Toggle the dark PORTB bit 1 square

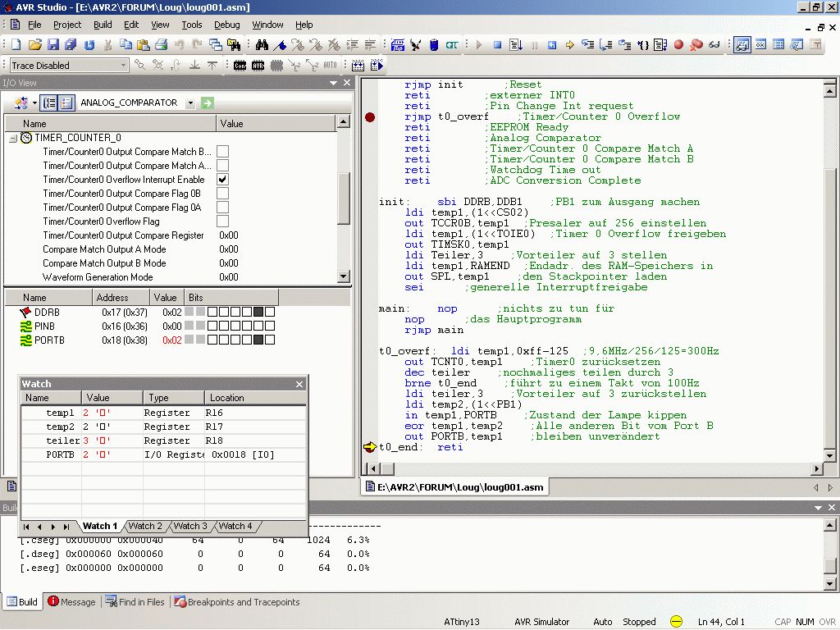[258, 340]
